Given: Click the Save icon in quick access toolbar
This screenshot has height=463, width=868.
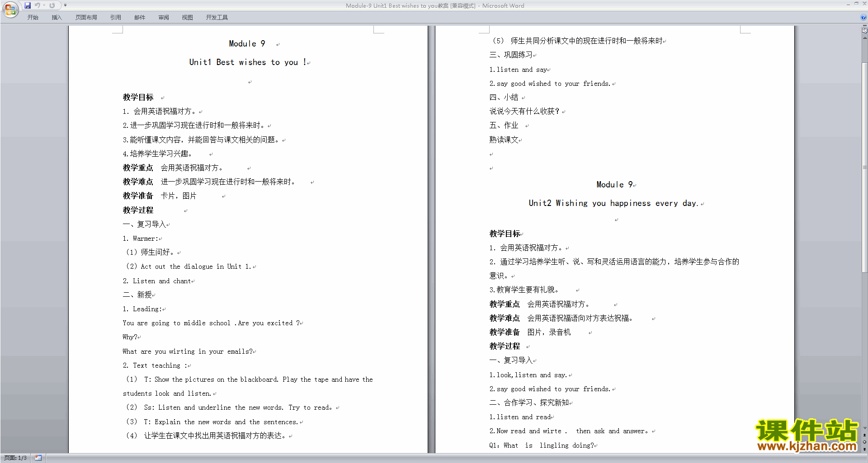Looking at the screenshot, I should 28,5.
